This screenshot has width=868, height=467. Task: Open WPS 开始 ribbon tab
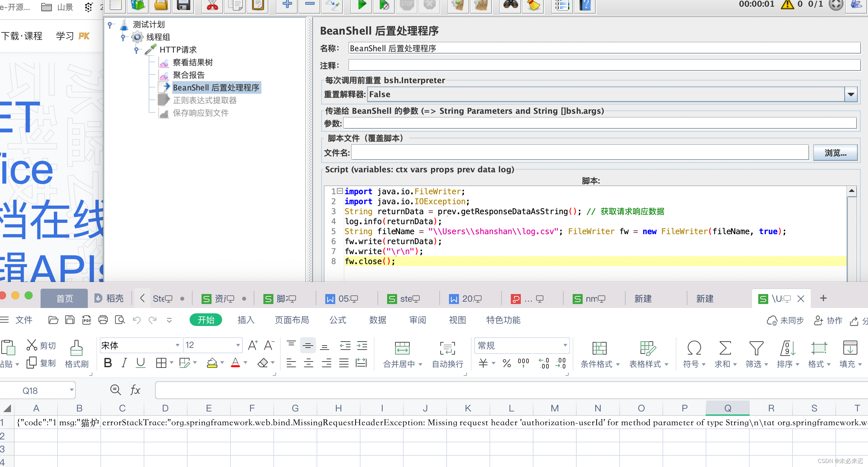(x=206, y=320)
